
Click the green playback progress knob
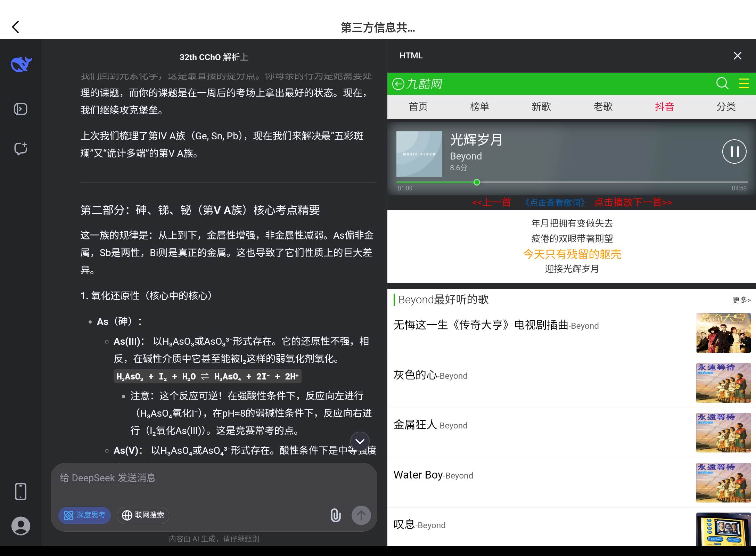click(477, 182)
